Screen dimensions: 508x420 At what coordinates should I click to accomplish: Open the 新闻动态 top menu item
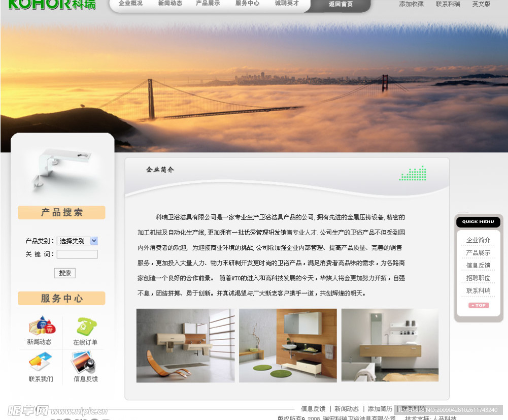tap(170, 3)
